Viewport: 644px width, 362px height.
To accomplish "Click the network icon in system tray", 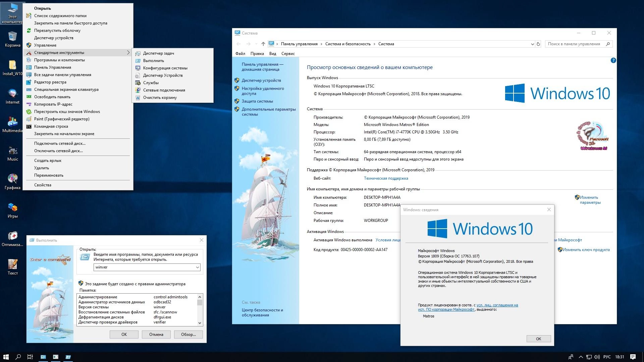I will click(589, 357).
